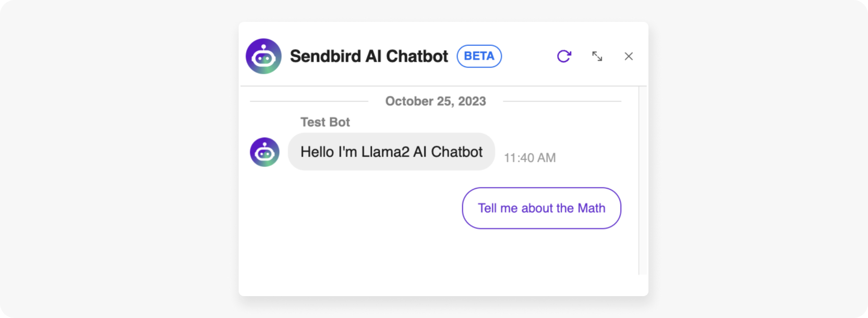Click the word Math in suggested reply

[592, 208]
